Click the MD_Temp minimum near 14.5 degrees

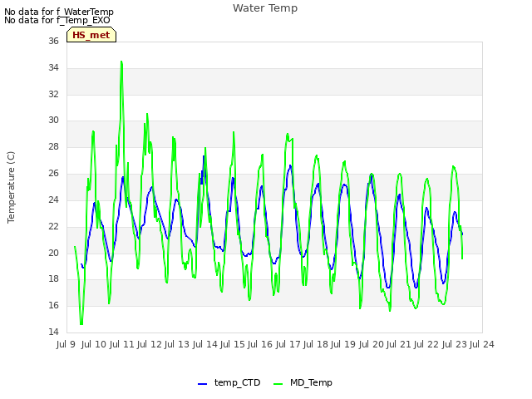click(81, 323)
